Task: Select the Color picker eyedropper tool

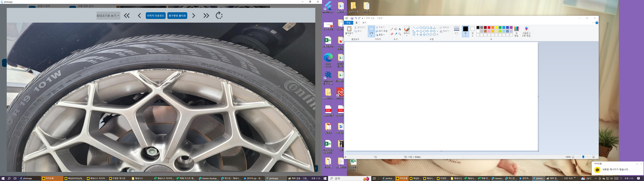Action: tap(396, 34)
